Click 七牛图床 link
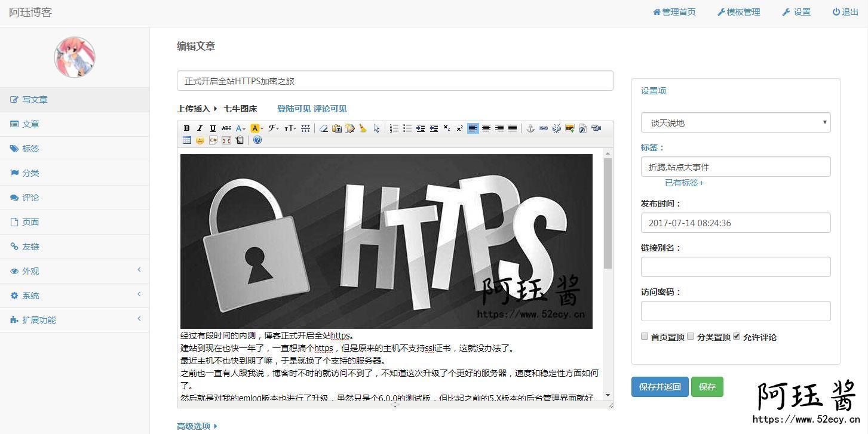This screenshot has width=868, height=434. click(240, 109)
